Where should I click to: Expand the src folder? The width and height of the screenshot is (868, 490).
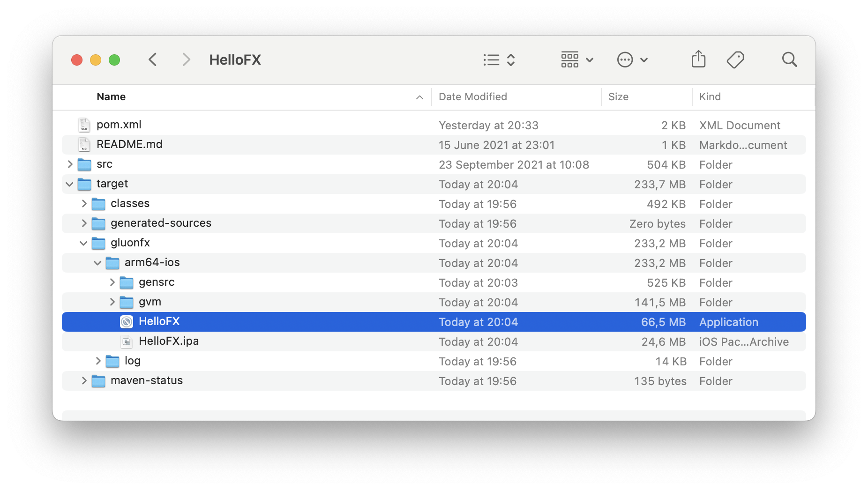(x=70, y=164)
